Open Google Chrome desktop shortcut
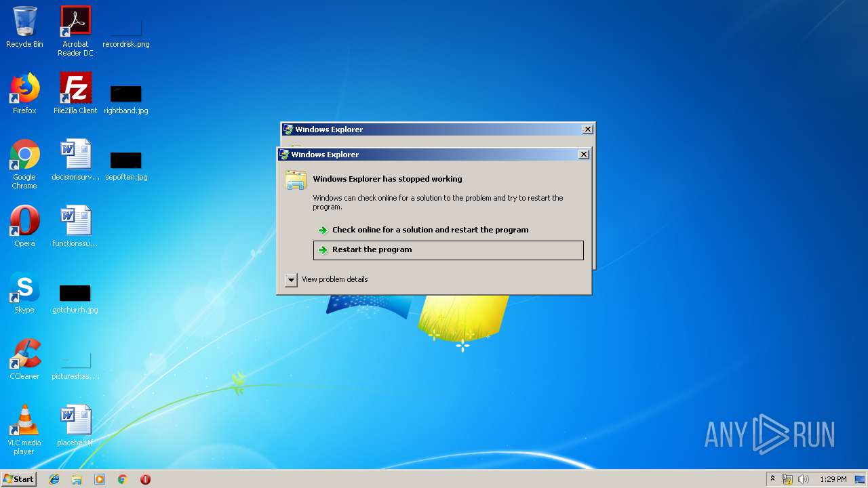 point(24,164)
